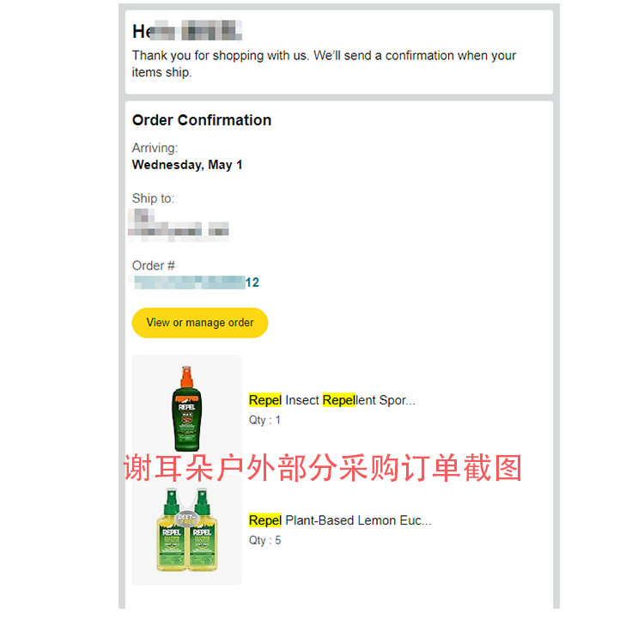Click the blurred shipping address under Ship to
This screenshot has width=644, height=644.
[179, 225]
